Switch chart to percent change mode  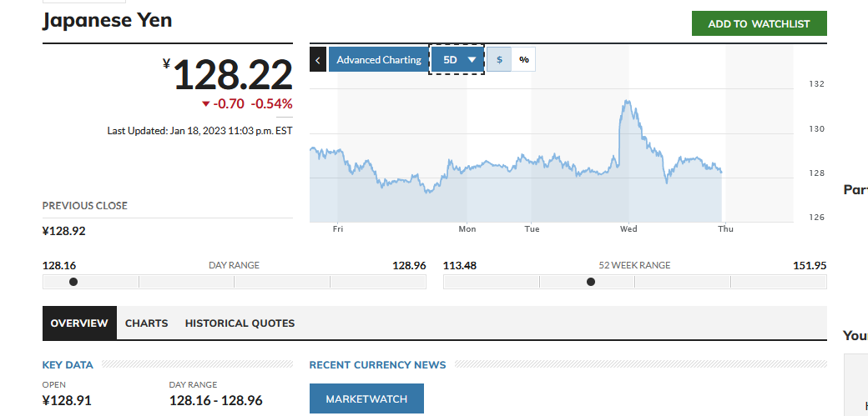coord(523,59)
